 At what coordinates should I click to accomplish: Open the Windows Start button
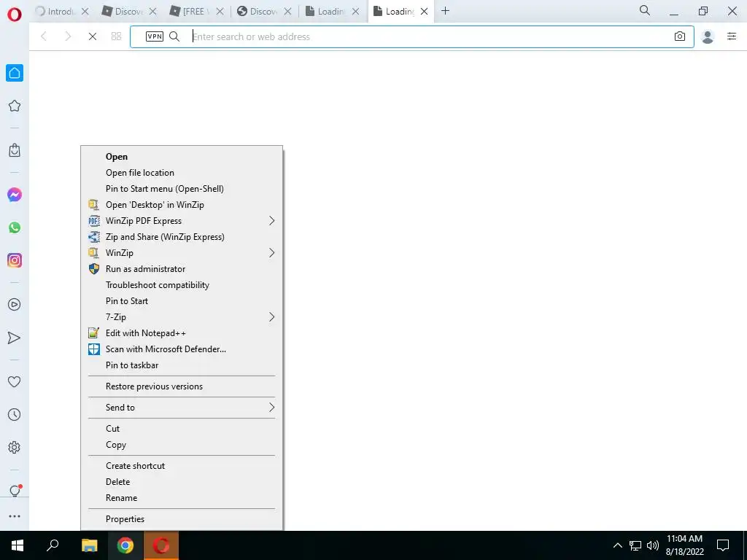(18, 545)
